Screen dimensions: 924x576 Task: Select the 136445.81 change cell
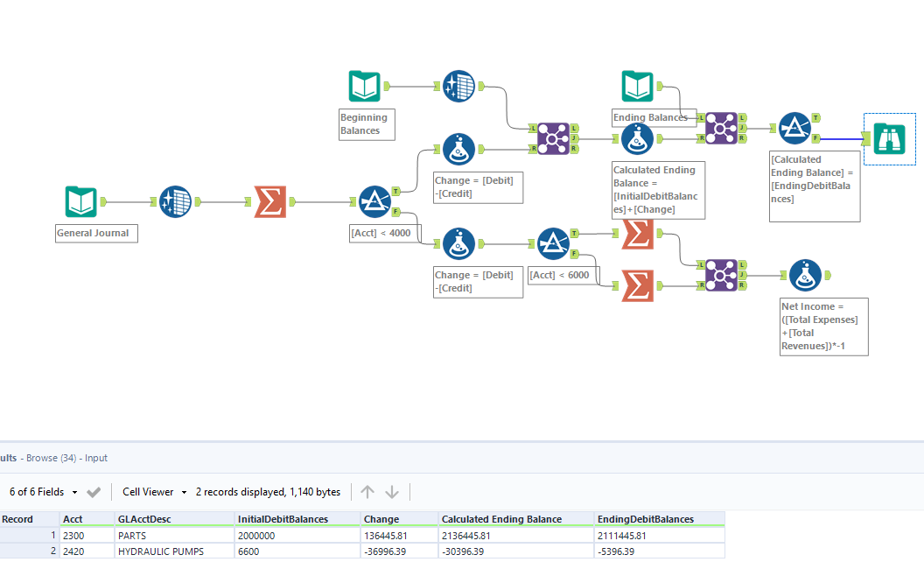[x=400, y=536]
